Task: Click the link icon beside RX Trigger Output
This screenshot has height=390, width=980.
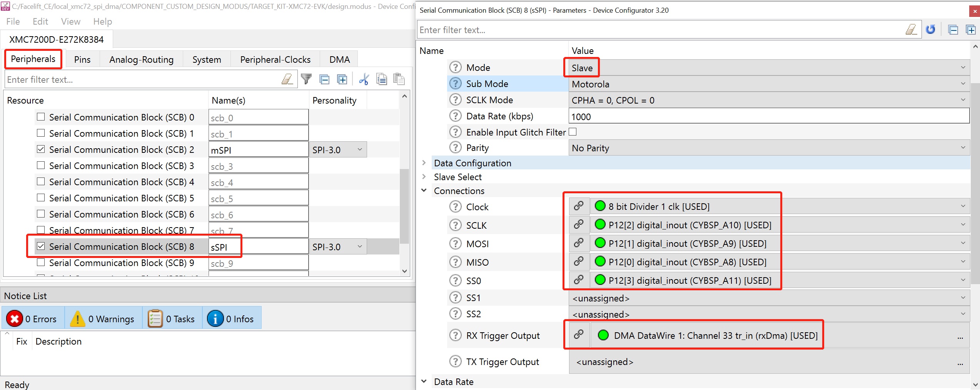Action: (x=579, y=335)
